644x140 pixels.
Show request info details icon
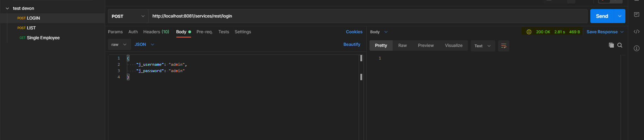coord(636,48)
